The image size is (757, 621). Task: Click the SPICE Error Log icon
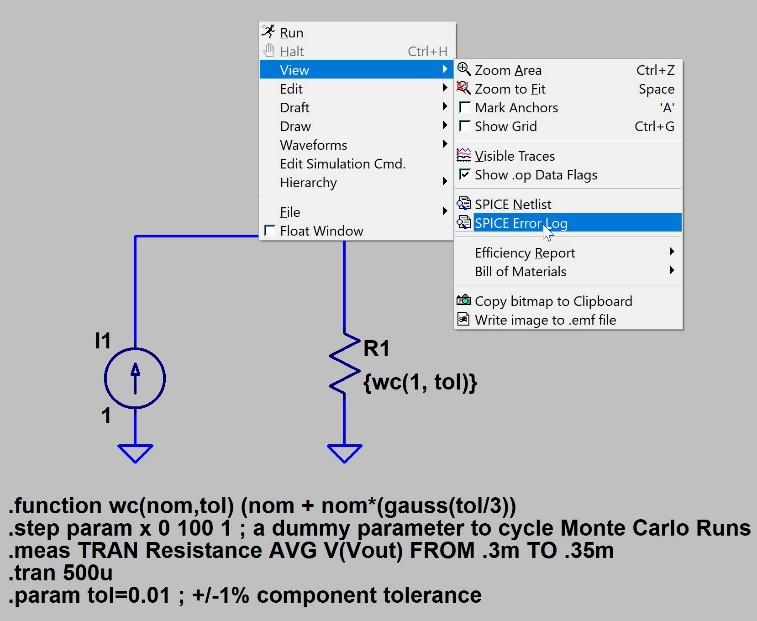coord(464,223)
